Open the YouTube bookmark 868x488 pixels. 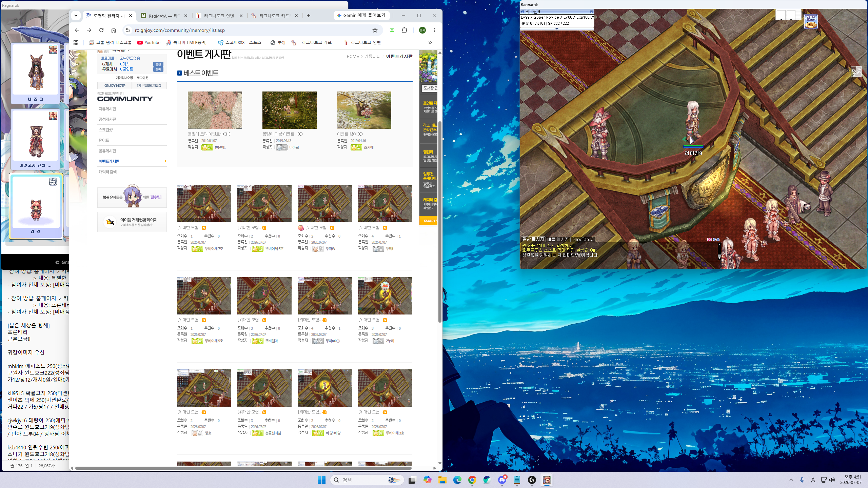[149, 43]
